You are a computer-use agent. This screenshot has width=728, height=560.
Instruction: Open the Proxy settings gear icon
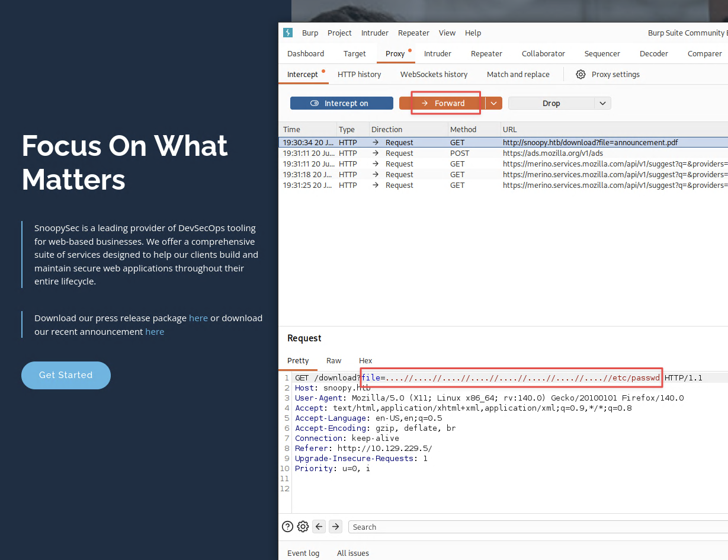coord(581,74)
